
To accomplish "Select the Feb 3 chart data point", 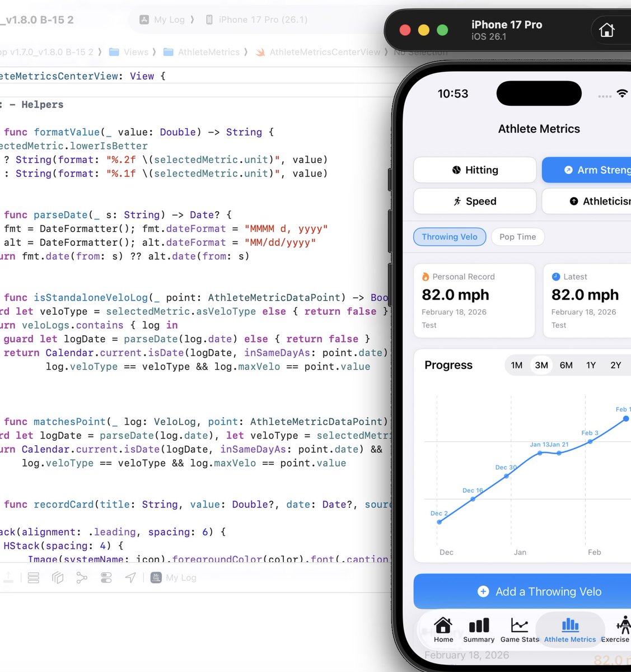I will click(590, 441).
